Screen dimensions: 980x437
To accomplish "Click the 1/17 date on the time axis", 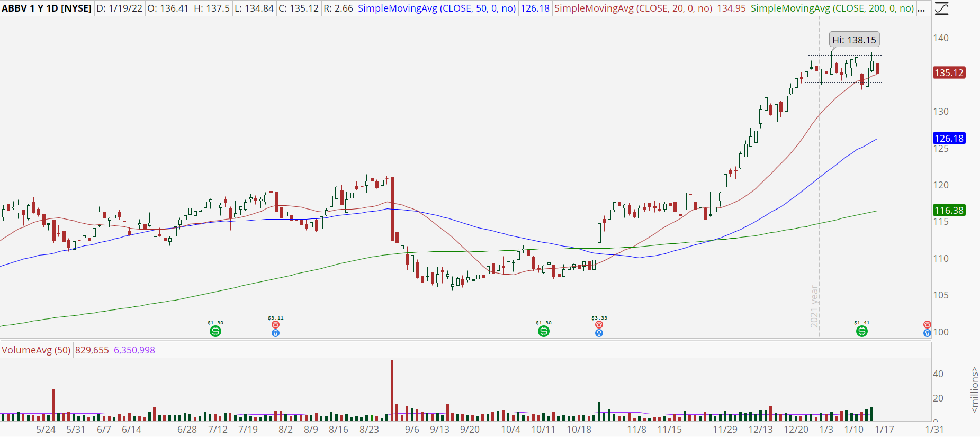I will point(884,430).
